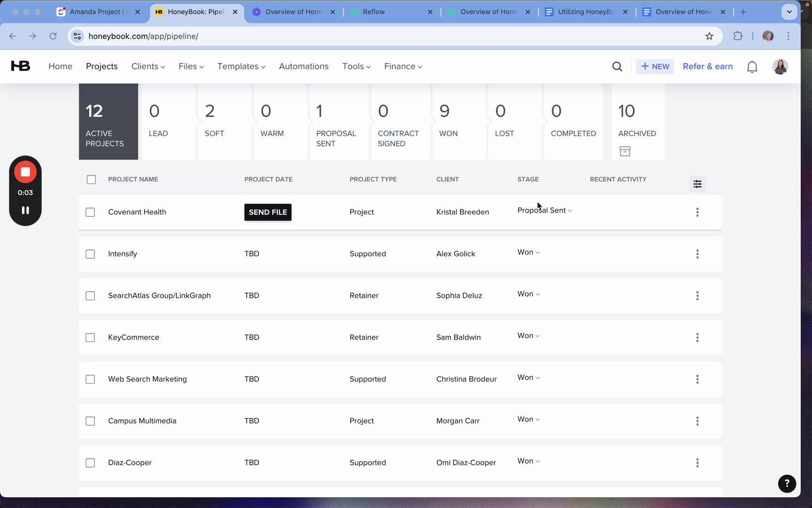Change the stage for Campus Multimedia

[x=528, y=419]
